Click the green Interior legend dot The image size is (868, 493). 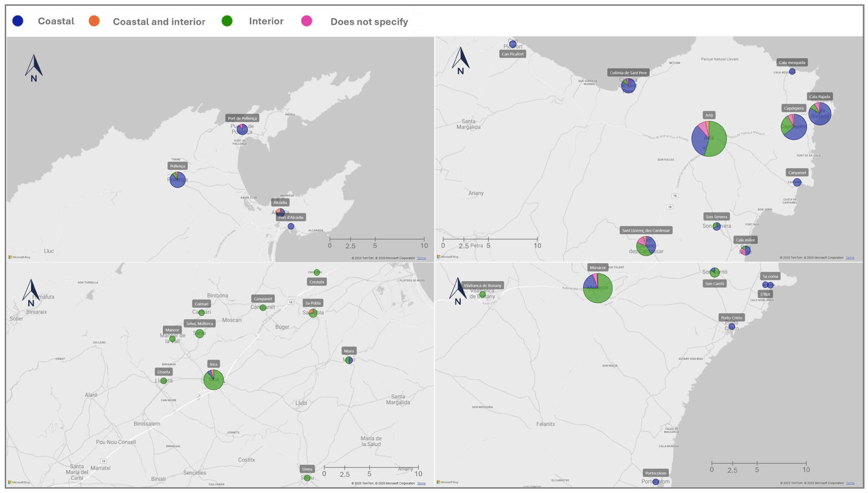[227, 21]
